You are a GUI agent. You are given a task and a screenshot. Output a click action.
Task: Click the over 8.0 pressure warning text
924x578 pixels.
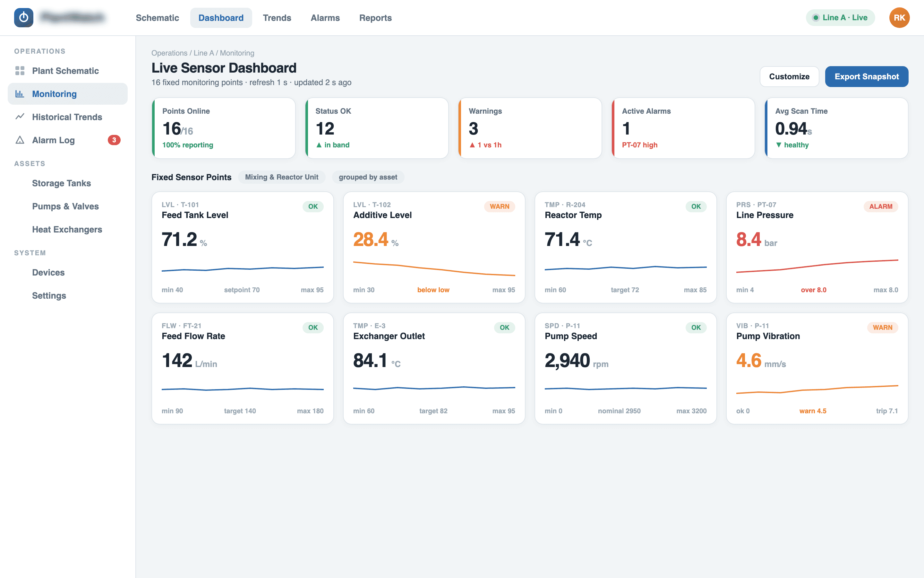click(x=813, y=290)
